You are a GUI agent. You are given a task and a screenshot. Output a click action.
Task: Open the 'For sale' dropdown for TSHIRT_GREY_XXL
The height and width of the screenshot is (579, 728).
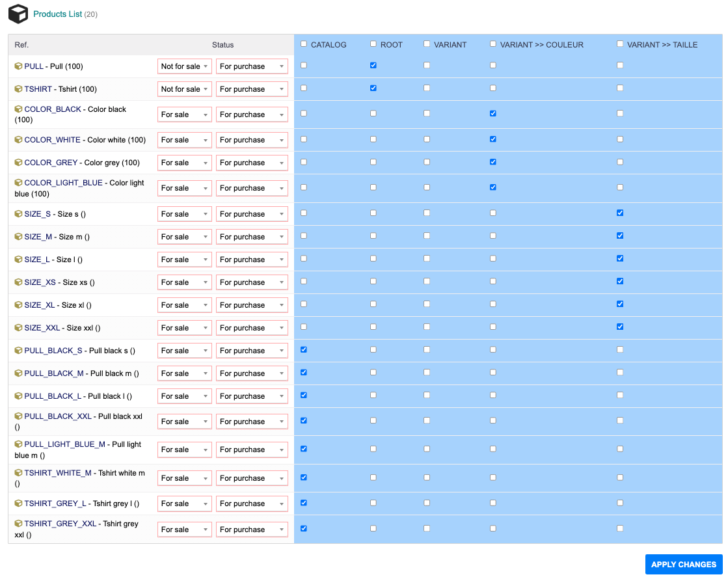click(185, 530)
